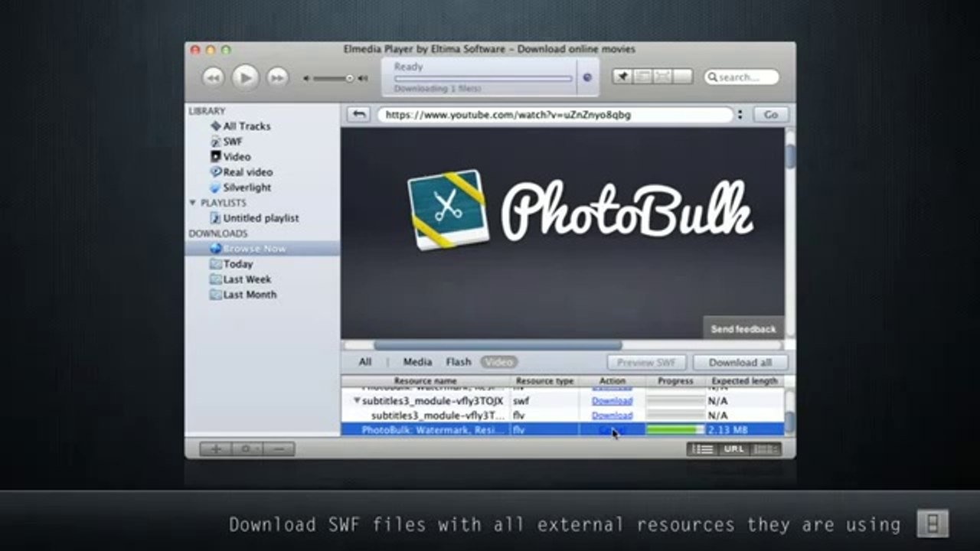This screenshot has width=980, height=551.
Task: Click the low volume speaker icon
Action: click(x=307, y=78)
